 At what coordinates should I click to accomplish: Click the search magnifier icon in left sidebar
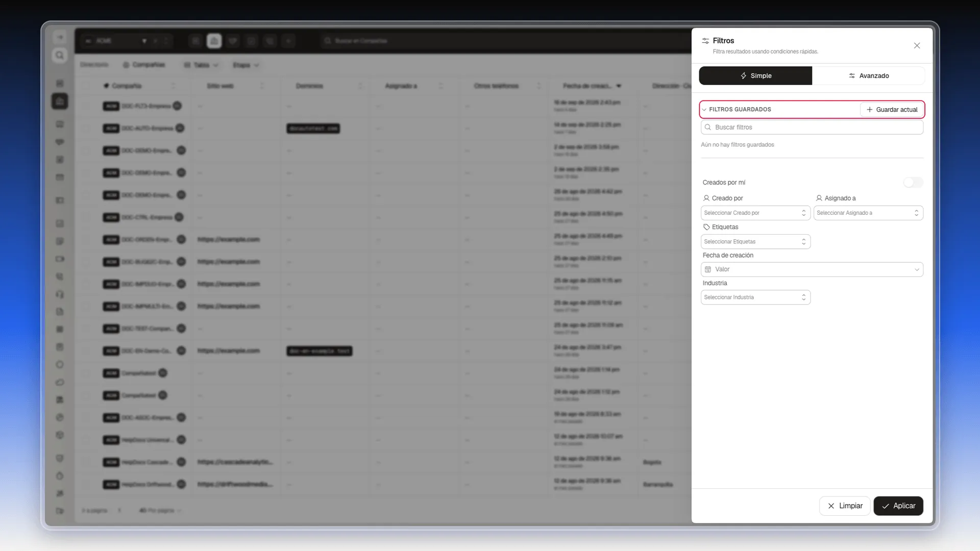(x=60, y=56)
